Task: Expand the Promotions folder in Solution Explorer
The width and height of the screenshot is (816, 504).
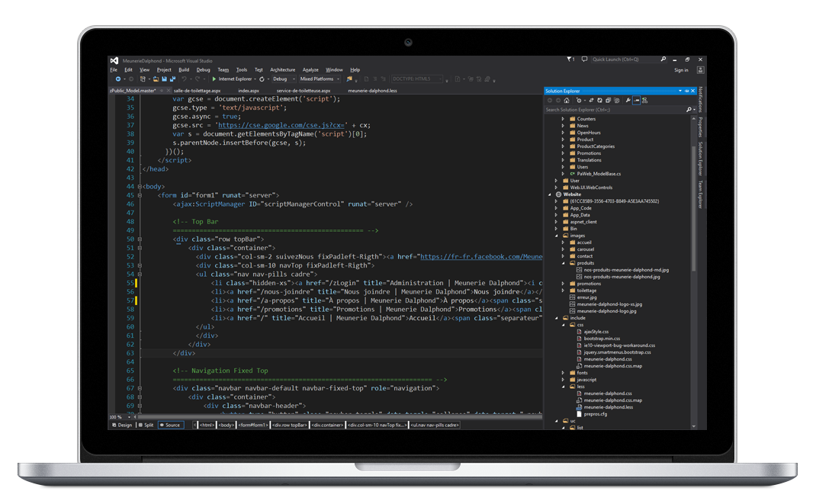Action: [x=563, y=153]
